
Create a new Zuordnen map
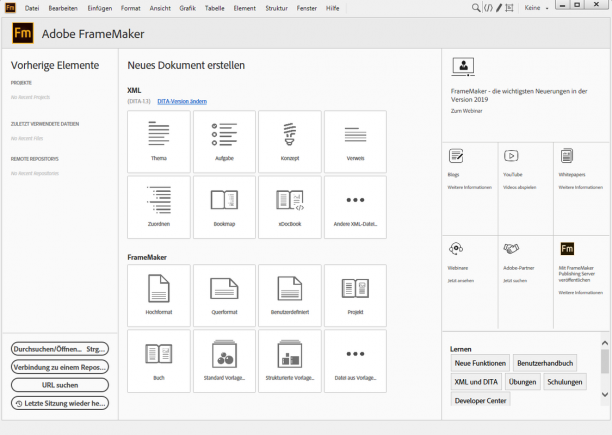(x=159, y=207)
